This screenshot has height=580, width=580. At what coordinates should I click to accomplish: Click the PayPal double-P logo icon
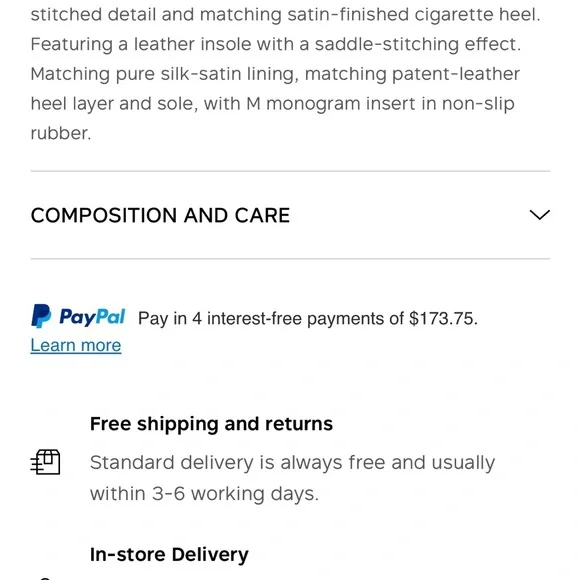click(x=41, y=316)
